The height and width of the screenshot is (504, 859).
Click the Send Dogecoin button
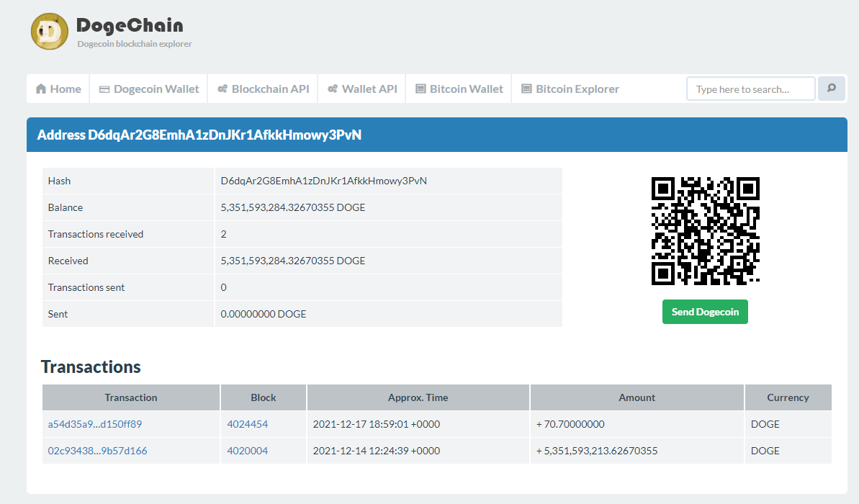705,312
